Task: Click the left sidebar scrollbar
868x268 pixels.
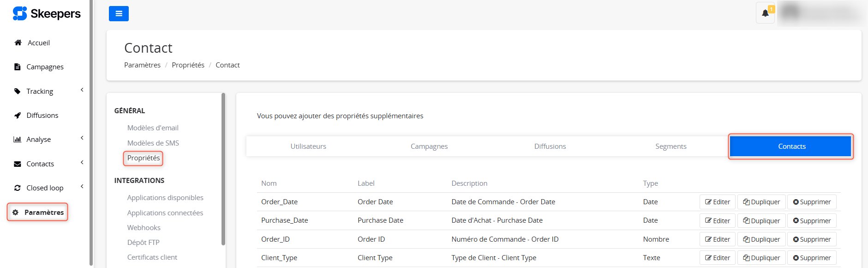Action: tap(91, 133)
